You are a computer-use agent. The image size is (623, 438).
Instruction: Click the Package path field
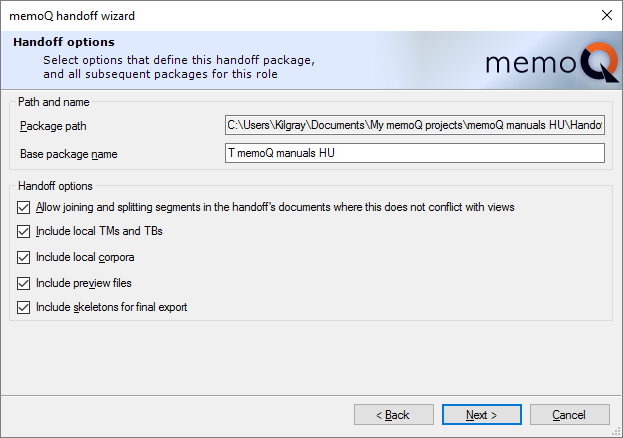(415, 125)
